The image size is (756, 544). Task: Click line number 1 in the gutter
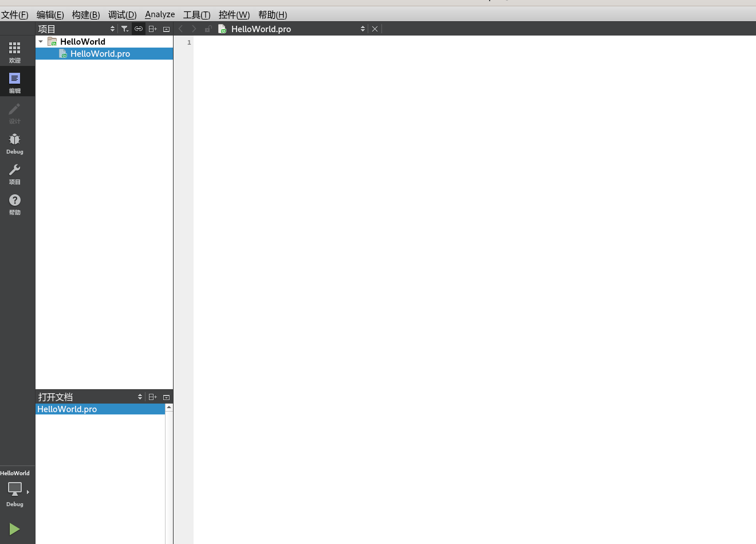click(x=189, y=42)
